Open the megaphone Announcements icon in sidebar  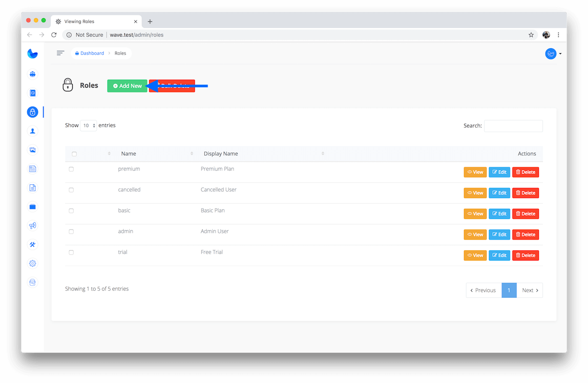(32, 226)
